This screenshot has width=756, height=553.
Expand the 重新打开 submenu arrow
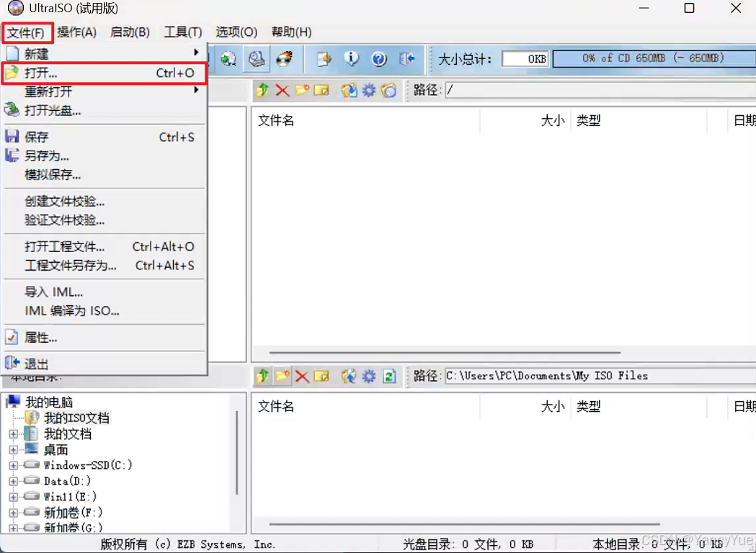coord(196,90)
